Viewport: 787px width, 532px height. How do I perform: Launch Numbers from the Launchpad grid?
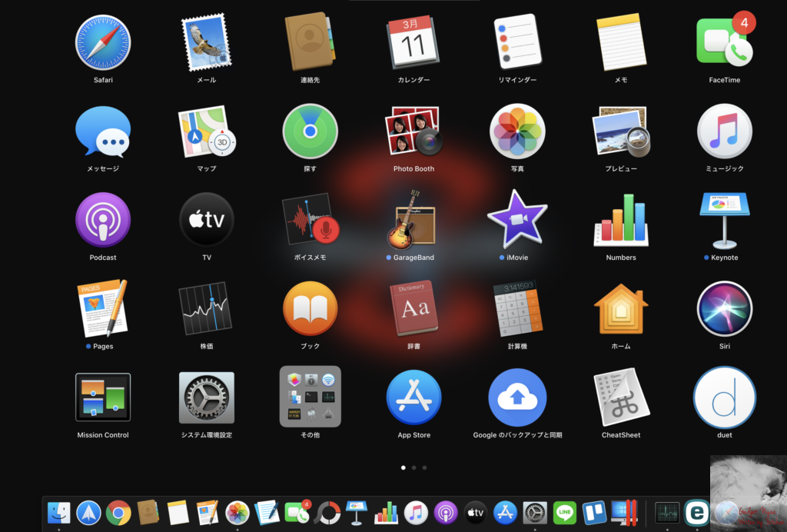(621, 220)
